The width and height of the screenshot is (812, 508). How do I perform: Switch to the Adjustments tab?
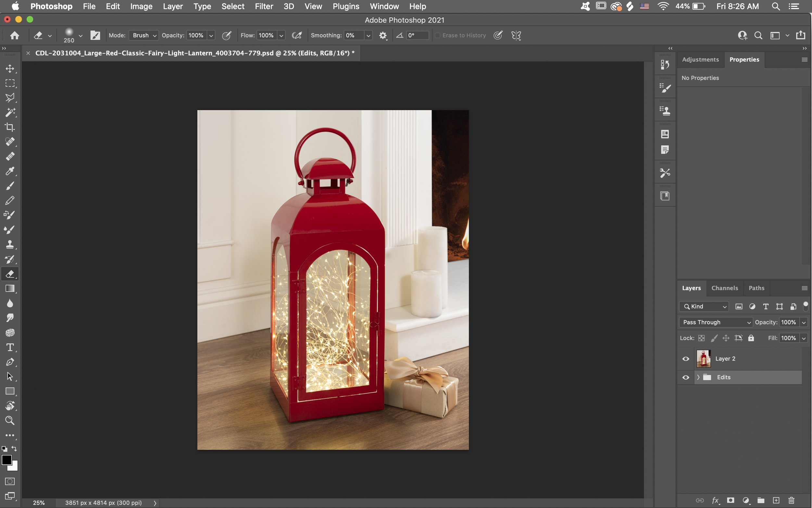pos(700,59)
